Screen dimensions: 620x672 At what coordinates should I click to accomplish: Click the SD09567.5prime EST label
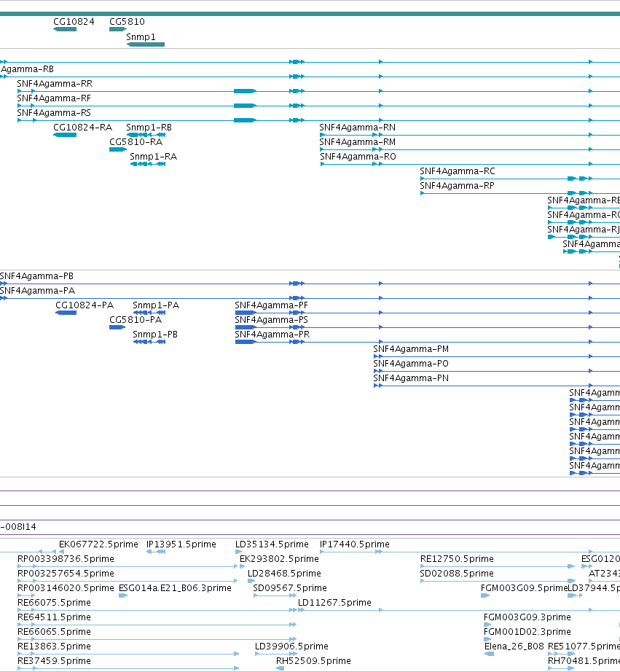[x=290, y=588]
